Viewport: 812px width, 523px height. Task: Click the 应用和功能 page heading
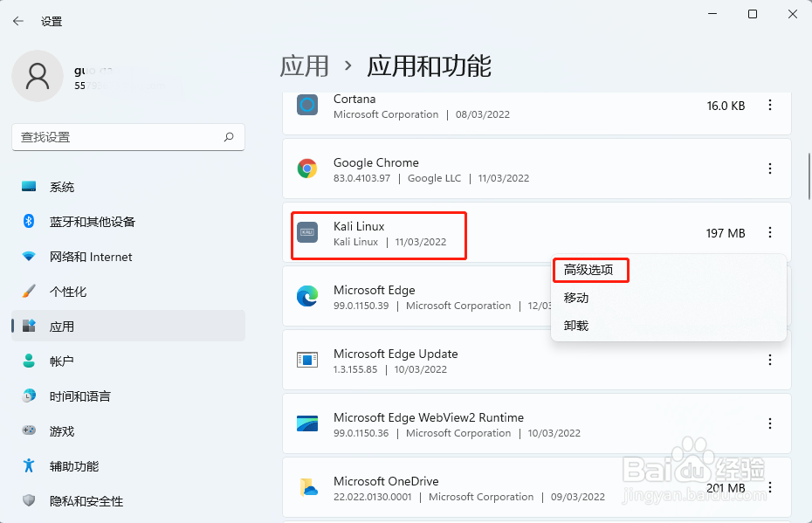click(x=429, y=66)
